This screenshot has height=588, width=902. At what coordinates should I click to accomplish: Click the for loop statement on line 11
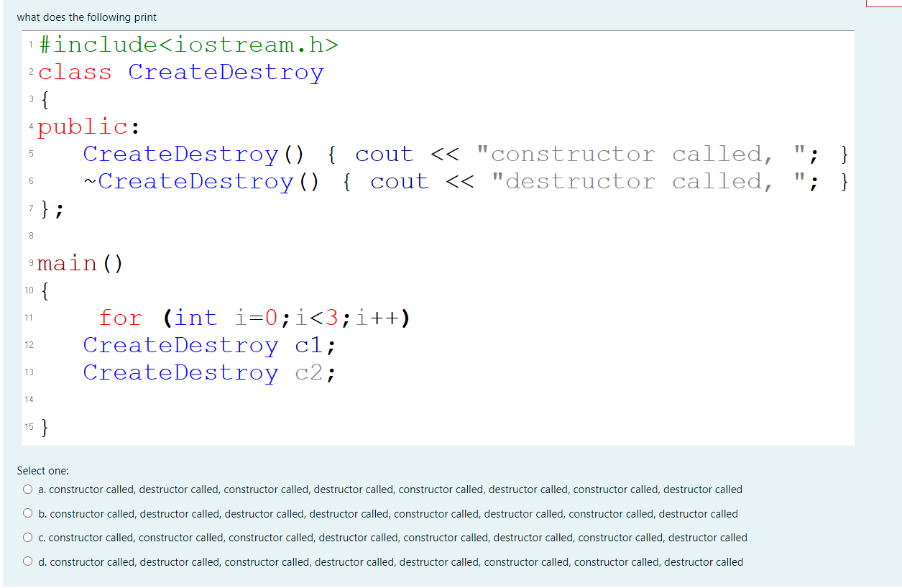(x=255, y=317)
